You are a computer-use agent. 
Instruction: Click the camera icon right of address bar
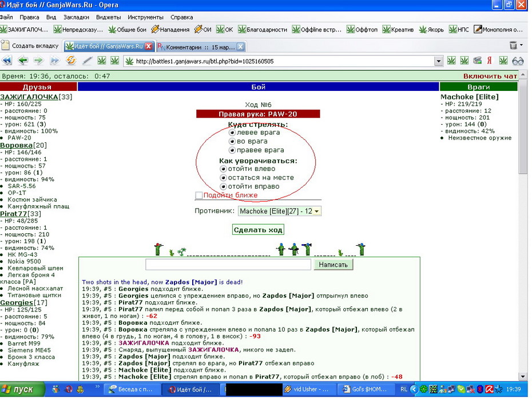click(478, 61)
